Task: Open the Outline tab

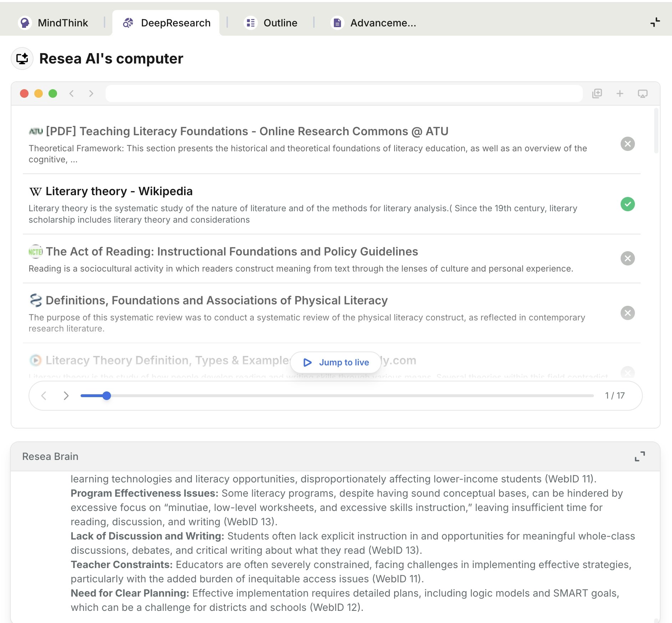Action: 271,23
